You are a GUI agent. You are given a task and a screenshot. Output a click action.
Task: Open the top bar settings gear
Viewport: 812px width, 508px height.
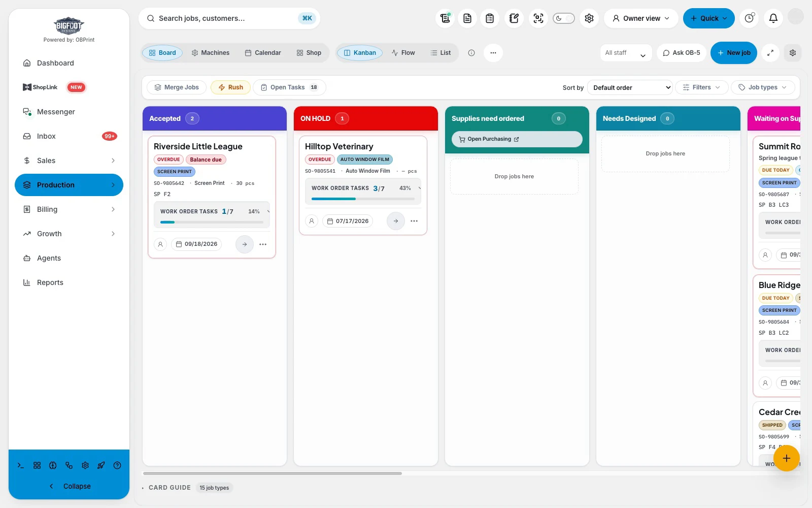pos(589,18)
